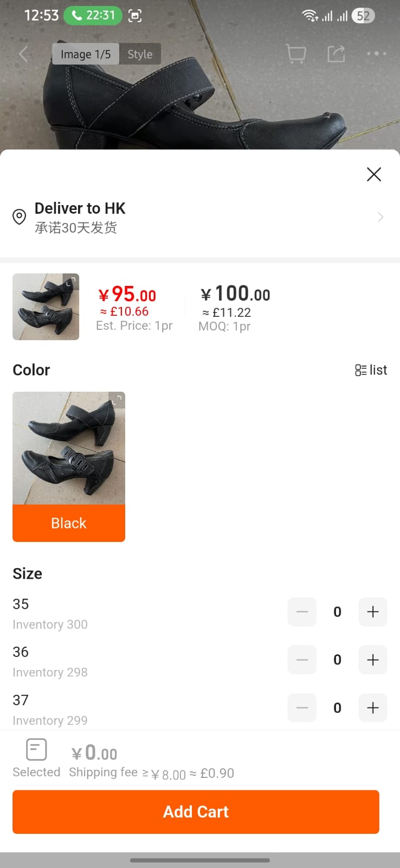Open the product thumbnail beside the price
Viewport: 400px width, 868px height.
tap(46, 307)
